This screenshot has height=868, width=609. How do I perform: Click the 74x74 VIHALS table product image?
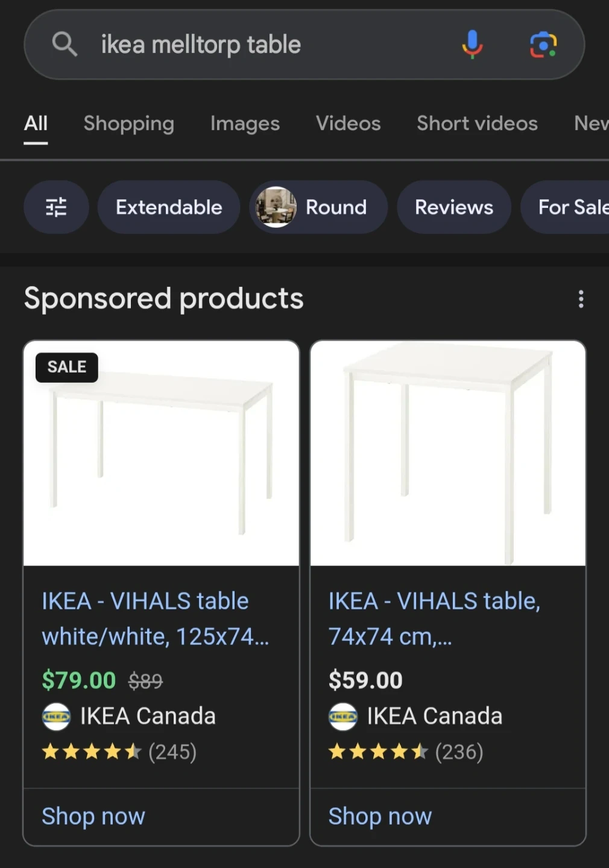click(448, 453)
